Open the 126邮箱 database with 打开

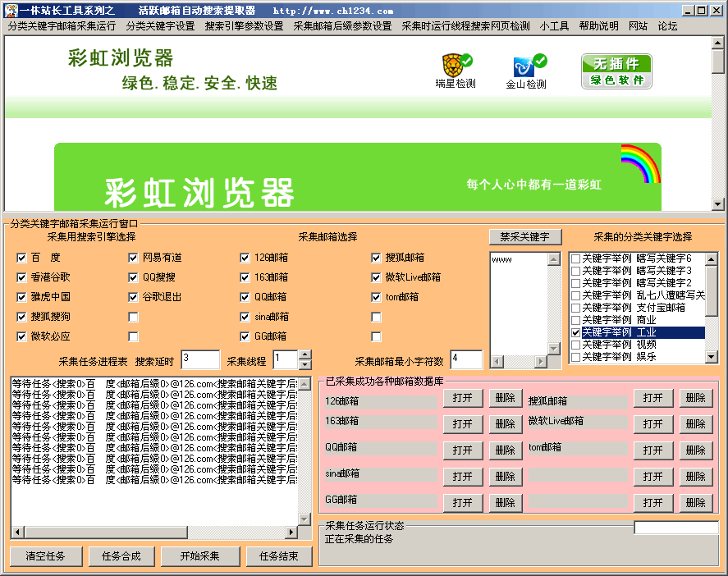pos(463,398)
